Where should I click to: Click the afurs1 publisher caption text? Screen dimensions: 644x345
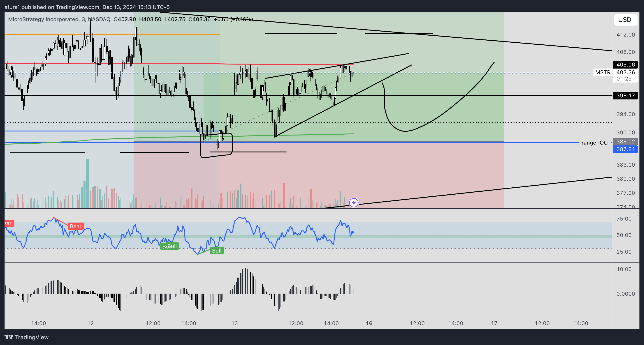[x=87, y=7]
